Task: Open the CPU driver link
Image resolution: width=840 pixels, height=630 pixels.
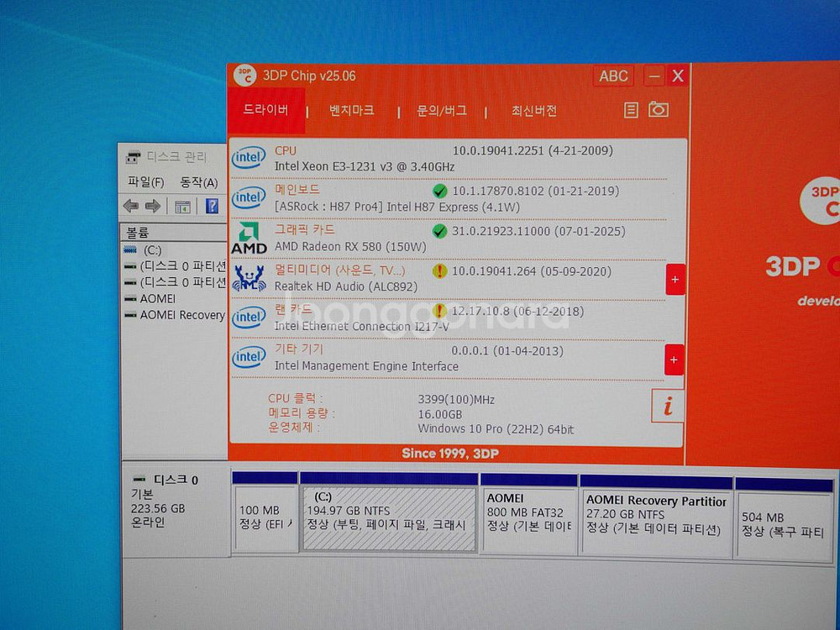Action: click(286, 151)
